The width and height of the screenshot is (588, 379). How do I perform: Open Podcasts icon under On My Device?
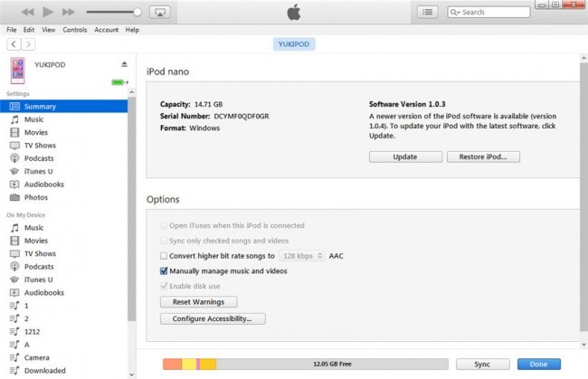tap(14, 267)
